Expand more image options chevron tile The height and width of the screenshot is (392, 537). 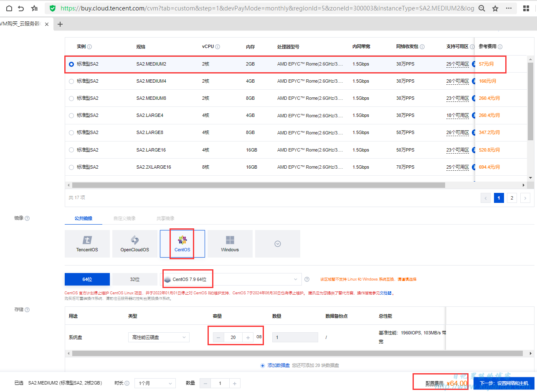(278, 243)
